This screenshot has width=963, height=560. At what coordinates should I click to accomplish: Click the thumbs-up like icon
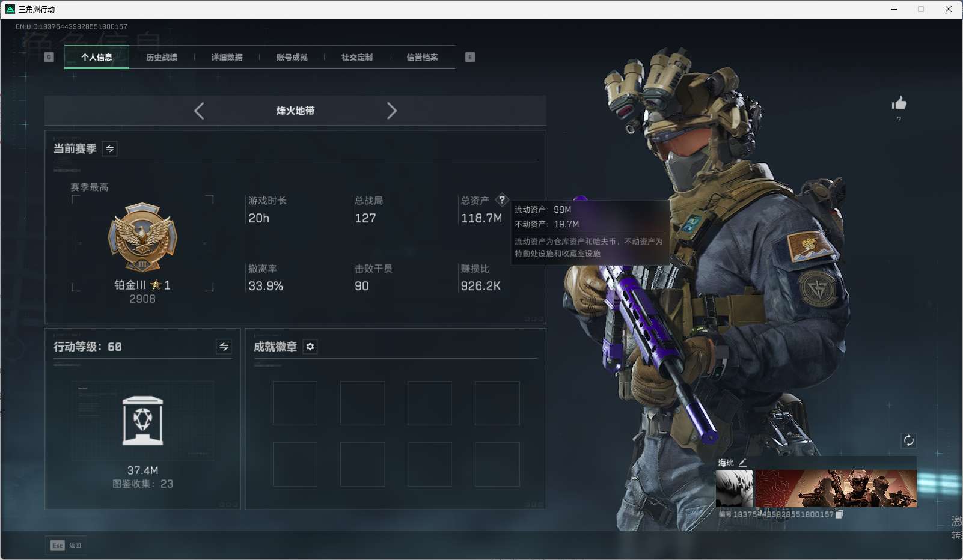[x=899, y=103]
